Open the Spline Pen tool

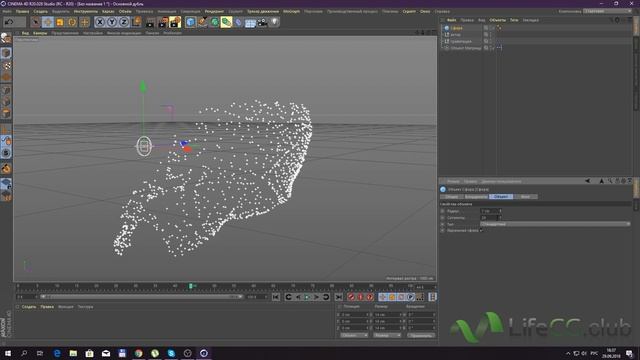[202, 22]
